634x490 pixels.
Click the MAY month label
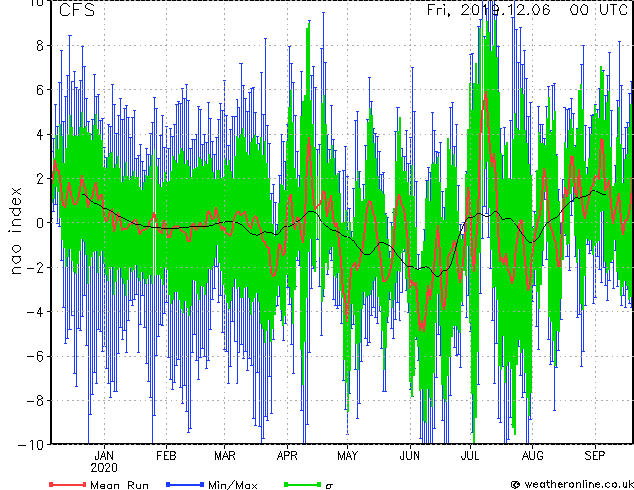[347, 456]
